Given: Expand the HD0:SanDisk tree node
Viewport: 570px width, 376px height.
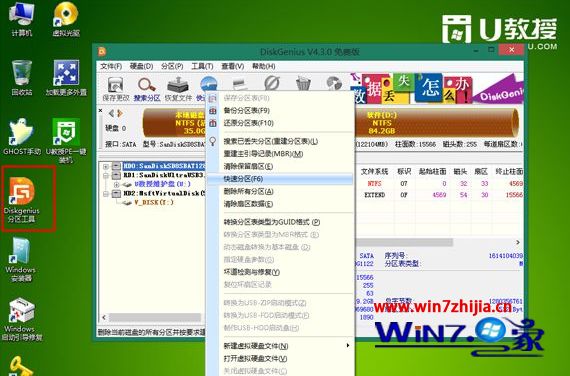Looking at the screenshot, I should (x=106, y=166).
